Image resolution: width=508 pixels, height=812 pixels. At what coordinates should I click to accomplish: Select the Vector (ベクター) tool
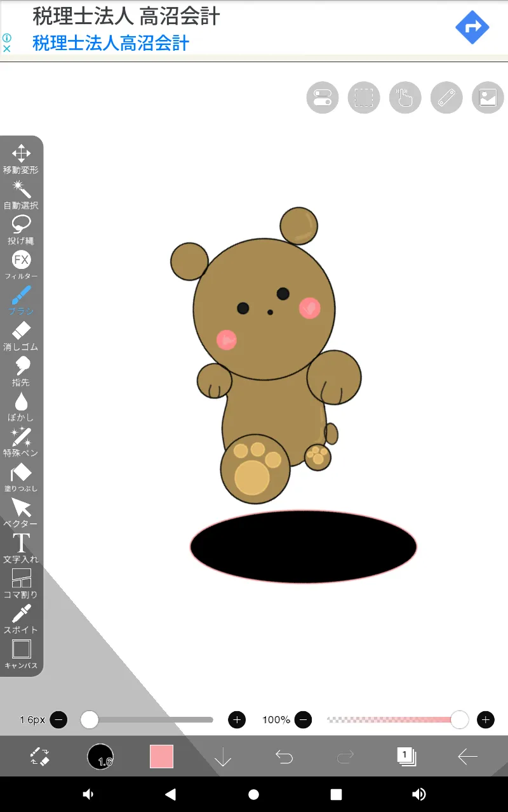(x=21, y=513)
